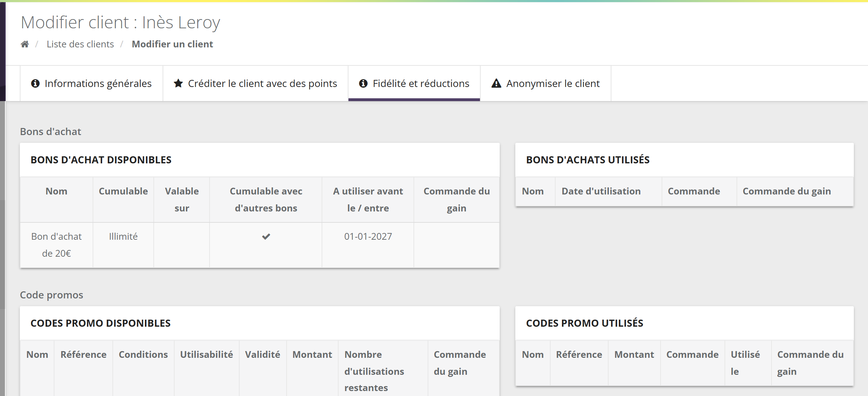The height and width of the screenshot is (396, 868).
Task: Click Bon d'achat de 20€ cell
Action: (57, 245)
